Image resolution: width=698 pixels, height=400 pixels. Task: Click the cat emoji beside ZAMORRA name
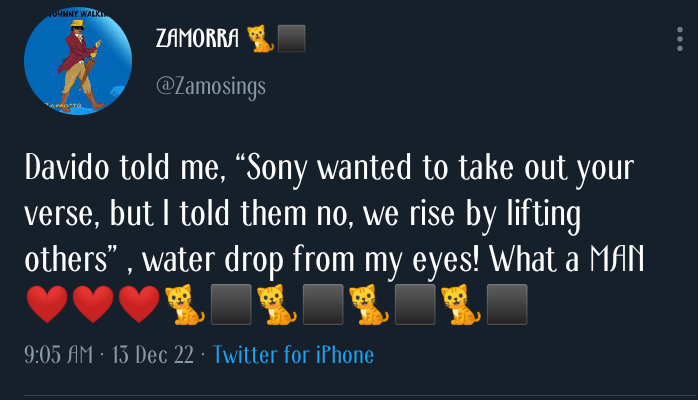click(260, 39)
